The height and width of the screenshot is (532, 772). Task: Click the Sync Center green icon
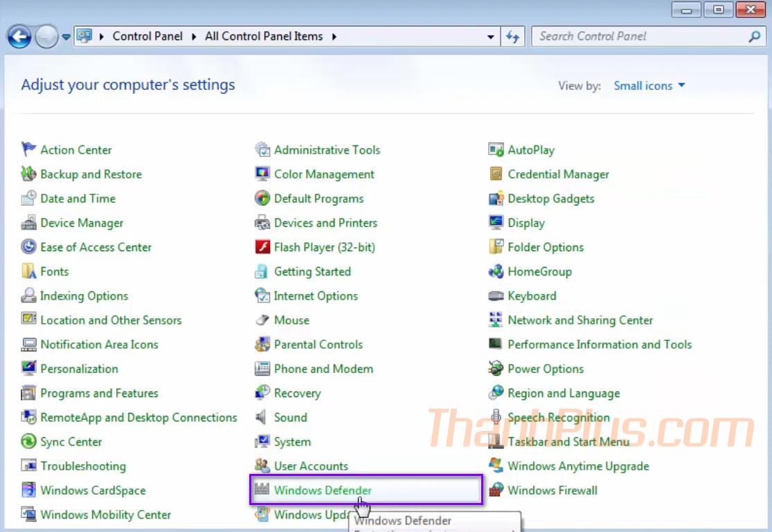28,441
